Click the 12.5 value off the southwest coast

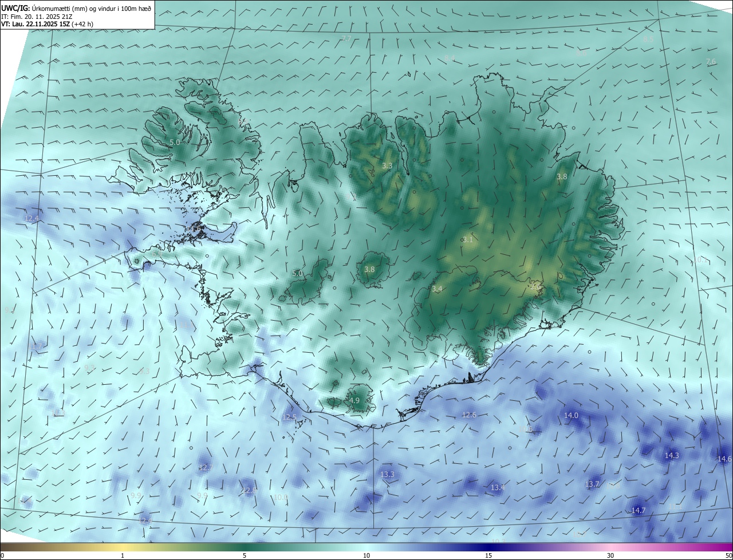[x=289, y=417]
